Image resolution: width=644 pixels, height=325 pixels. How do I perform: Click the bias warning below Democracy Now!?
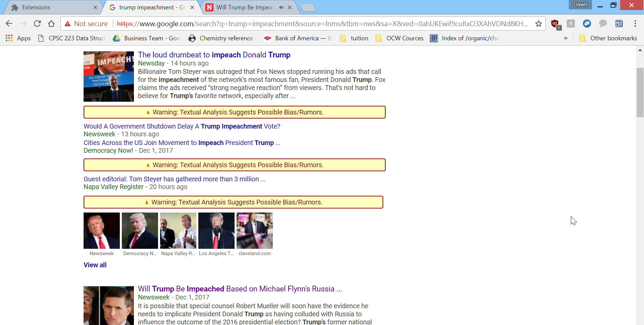coord(235,165)
